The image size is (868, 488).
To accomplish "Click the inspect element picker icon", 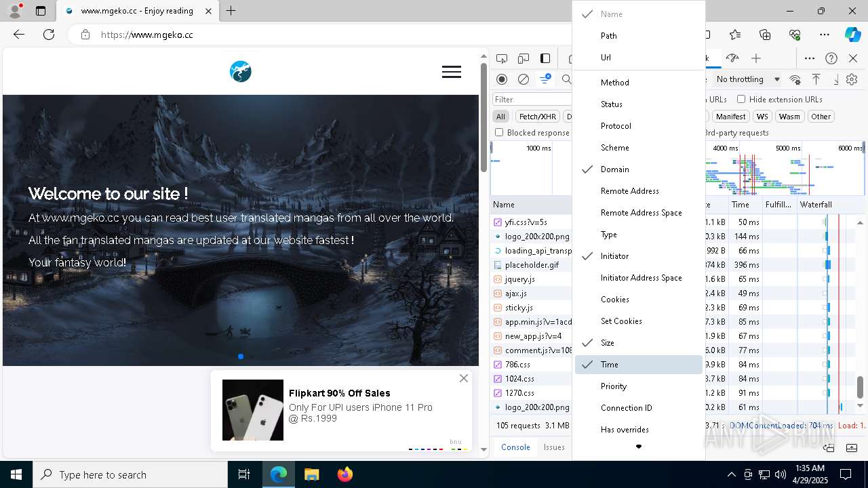I will click(x=502, y=59).
